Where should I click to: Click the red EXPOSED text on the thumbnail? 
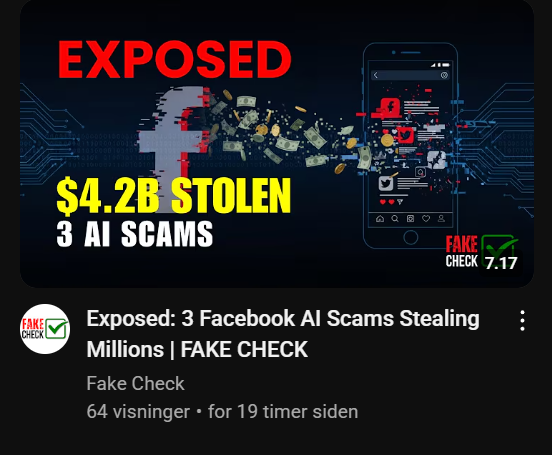[x=175, y=59]
